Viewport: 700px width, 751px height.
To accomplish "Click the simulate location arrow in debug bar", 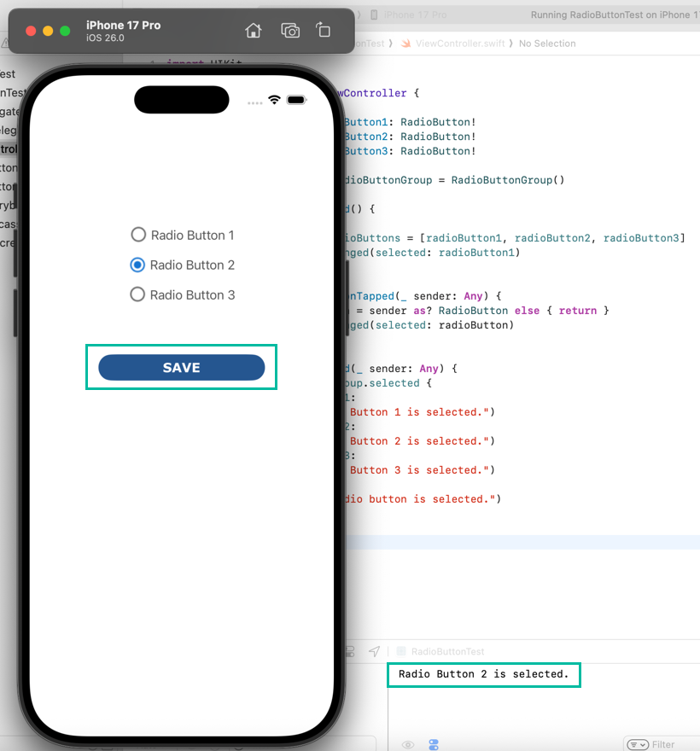I will pyautogui.click(x=374, y=651).
